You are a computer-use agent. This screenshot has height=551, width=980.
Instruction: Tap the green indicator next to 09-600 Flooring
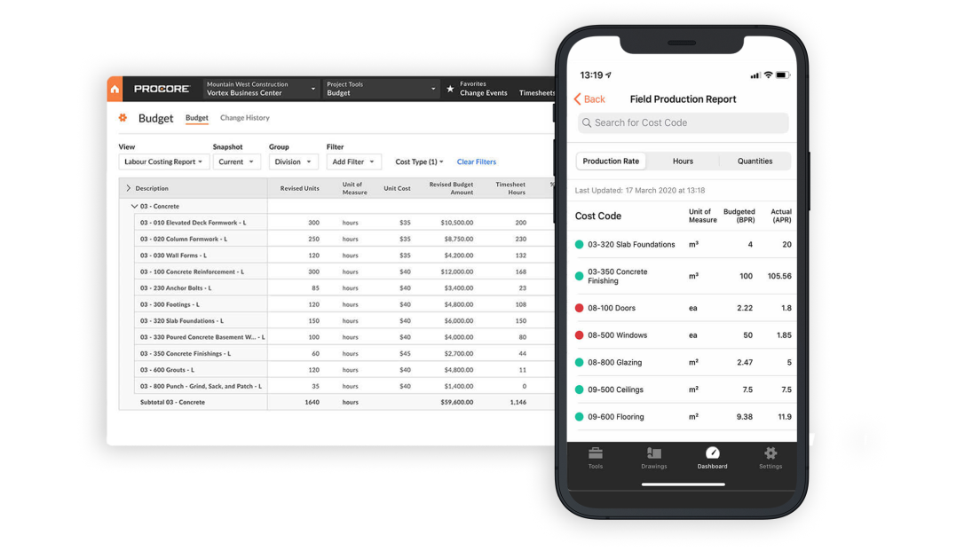point(578,416)
